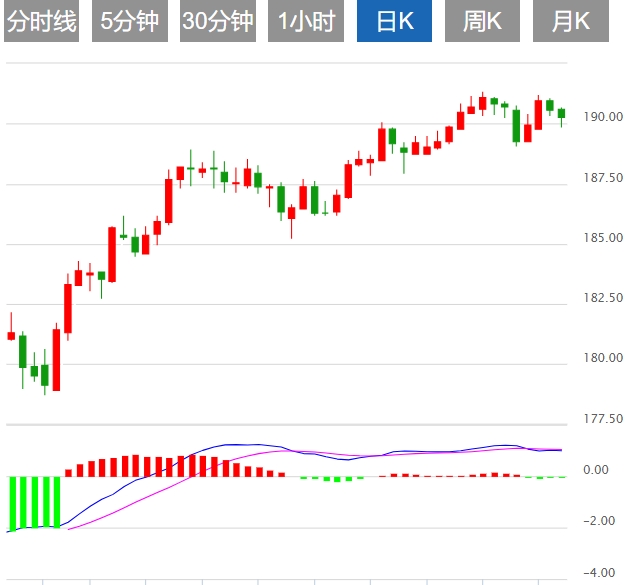
Task: Select the 5分钟 chart tab
Action: pos(130,21)
